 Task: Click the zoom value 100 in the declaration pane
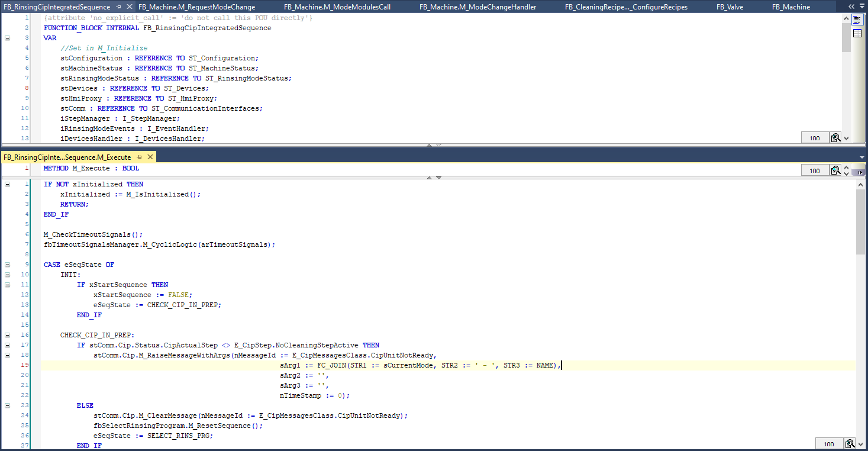click(815, 138)
